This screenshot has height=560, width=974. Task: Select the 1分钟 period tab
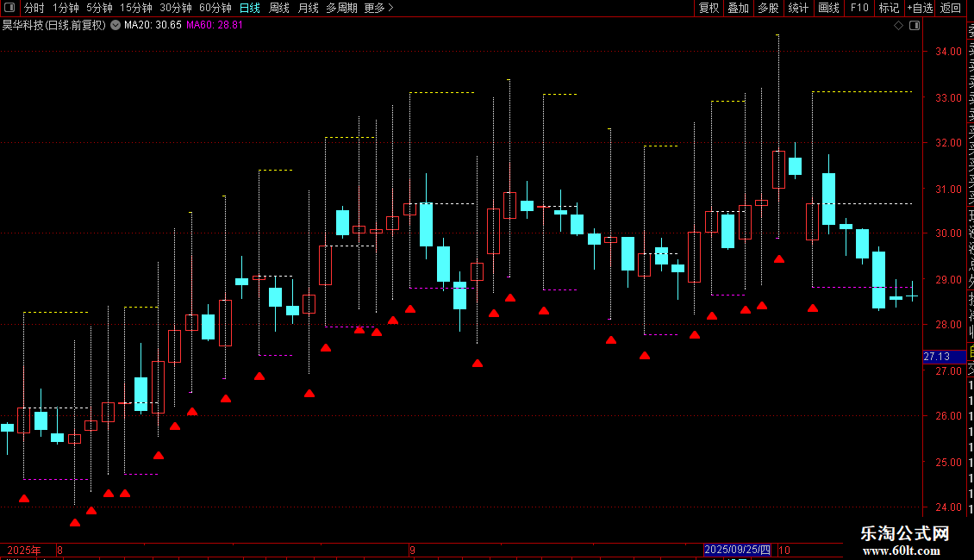coord(66,8)
